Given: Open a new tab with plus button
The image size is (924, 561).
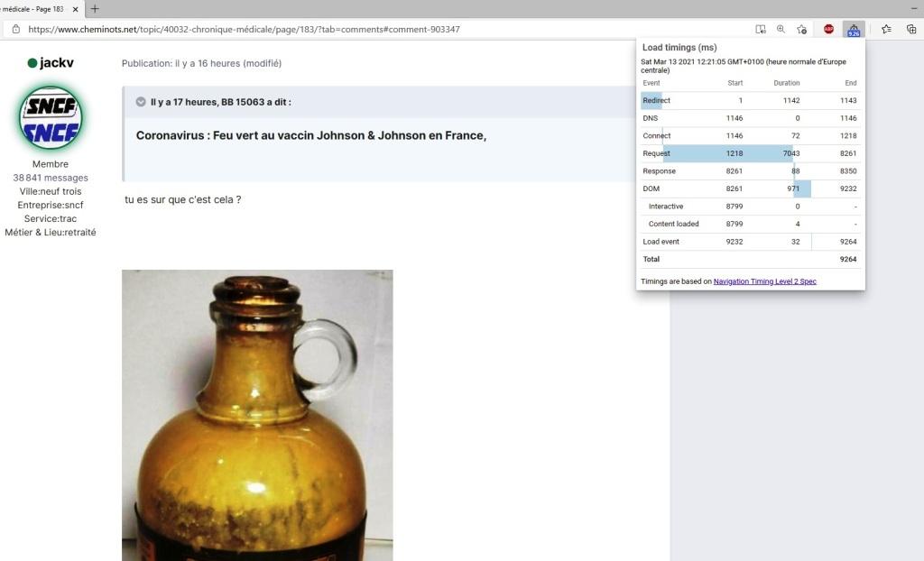Looking at the screenshot, I should [95, 9].
